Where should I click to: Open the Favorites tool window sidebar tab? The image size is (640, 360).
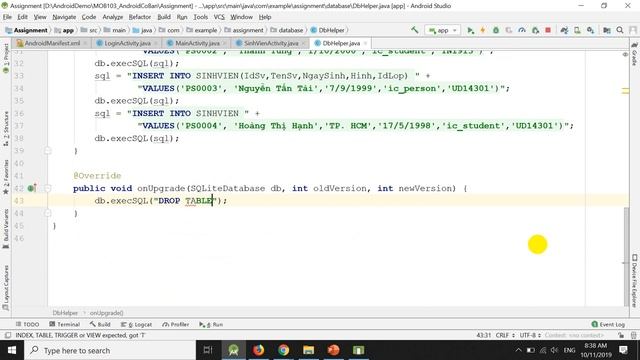point(6,177)
